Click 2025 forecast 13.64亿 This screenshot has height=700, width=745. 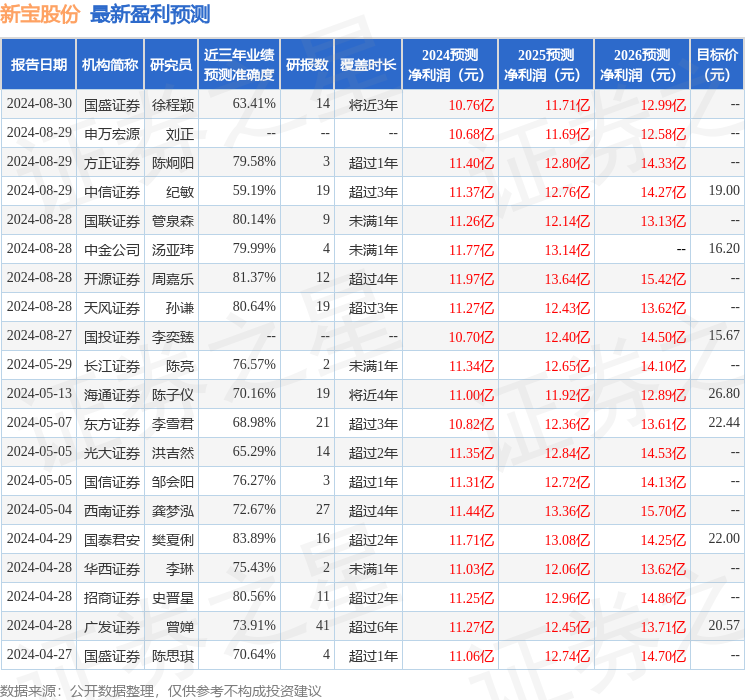[567, 279]
